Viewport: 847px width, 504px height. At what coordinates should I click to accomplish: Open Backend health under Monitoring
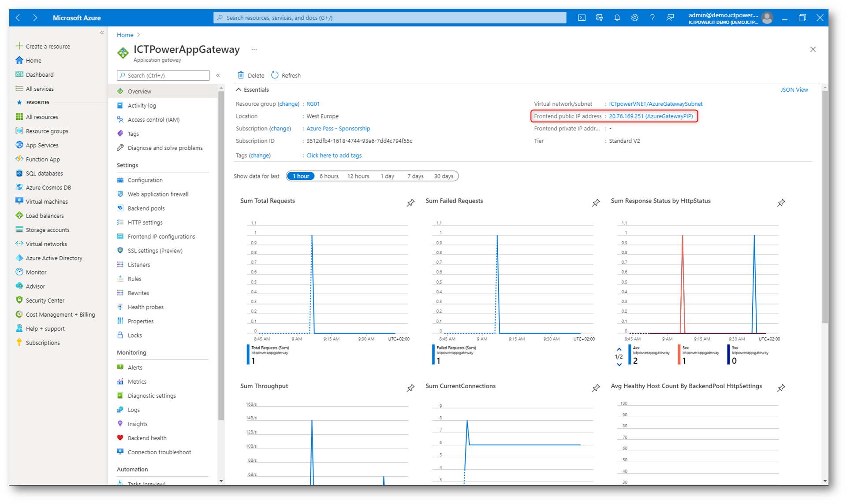163,438
